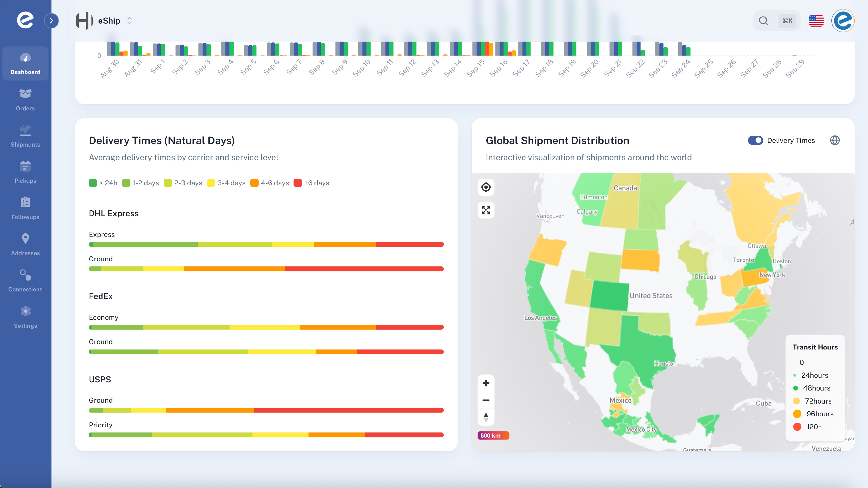Open the Settings page
Viewport: 868px width, 488px height.
25,317
